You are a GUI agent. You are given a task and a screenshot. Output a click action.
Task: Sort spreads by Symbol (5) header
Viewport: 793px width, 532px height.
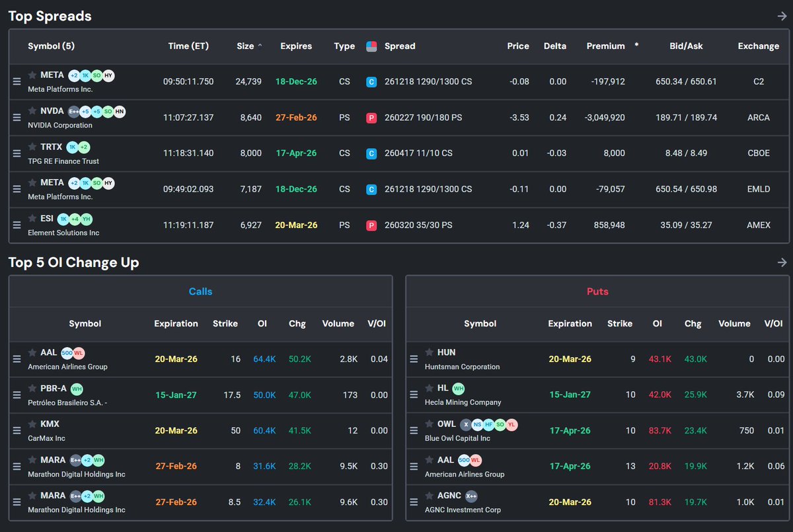click(51, 46)
